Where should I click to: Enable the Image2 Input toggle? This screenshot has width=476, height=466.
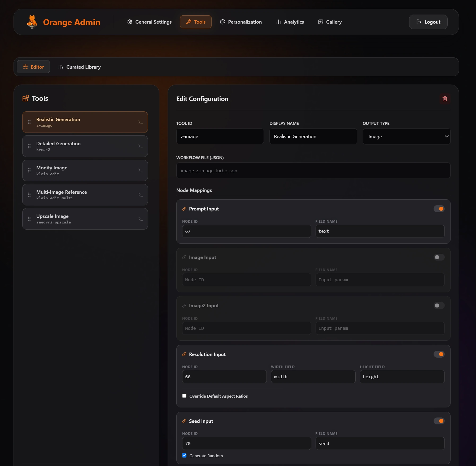tap(439, 306)
